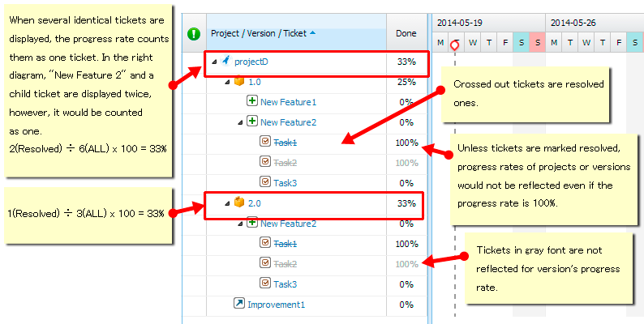The height and width of the screenshot is (324, 644).
Task: Open the New Feature1 ticket link
Action: (x=288, y=101)
